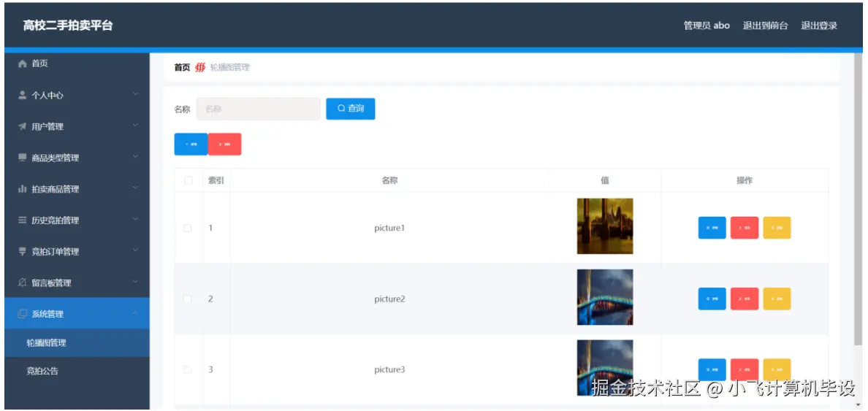
Task: Tick the checkbox for row picture2
Action: point(188,299)
